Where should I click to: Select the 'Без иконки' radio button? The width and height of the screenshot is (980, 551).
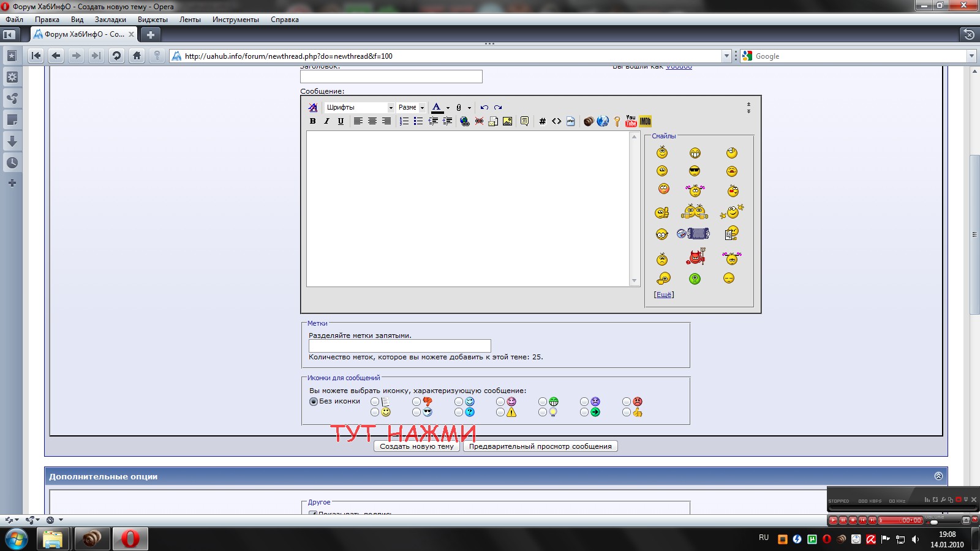(314, 402)
